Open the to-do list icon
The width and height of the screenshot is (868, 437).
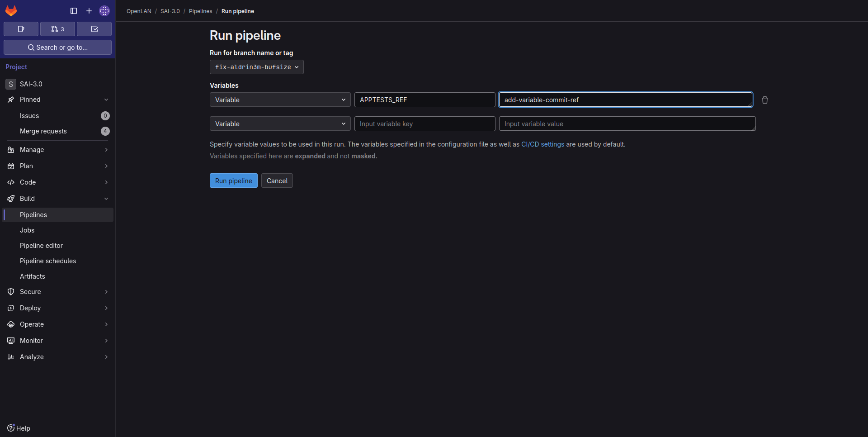click(x=94, y=29)
